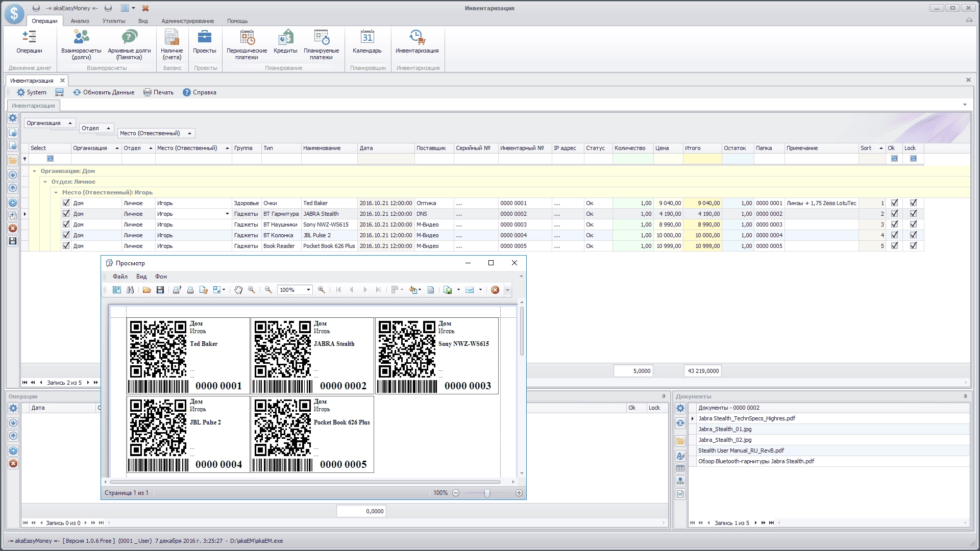Viewport: 980px width, 551px height.
Task: Open Взаиморасчеты (долги) section
Action: pyautogui.click(x=81, y=45)
